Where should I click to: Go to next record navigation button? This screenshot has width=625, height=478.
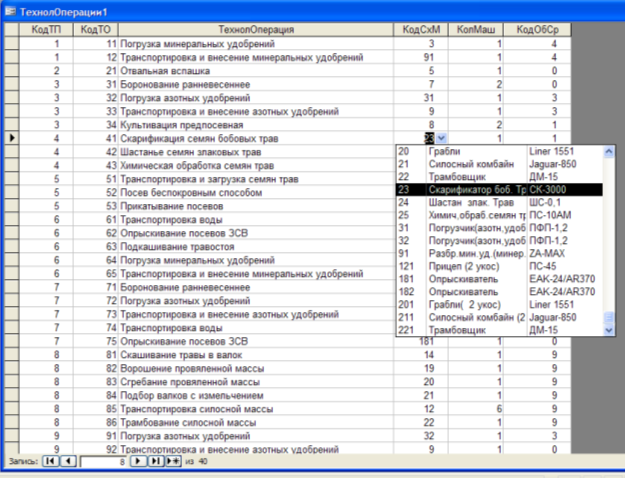pyautogui.click(x=138, y=461)
